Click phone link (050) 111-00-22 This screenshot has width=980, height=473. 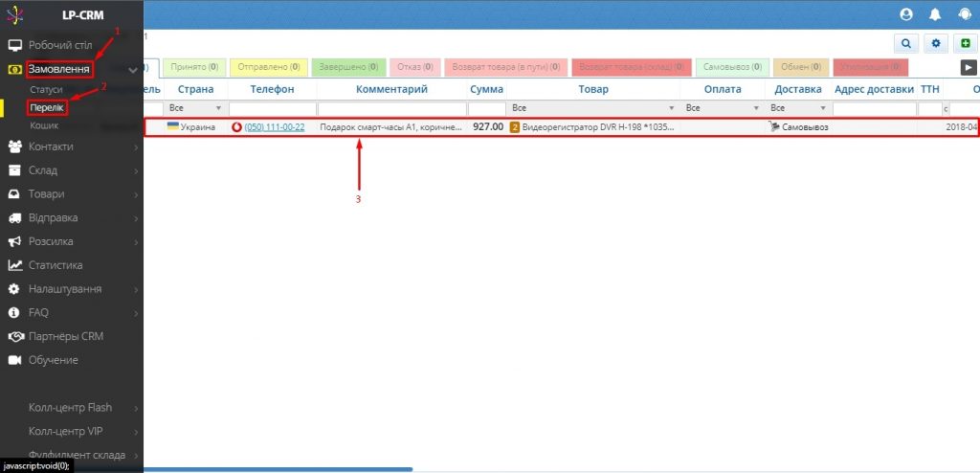click(x=275, y=127)
